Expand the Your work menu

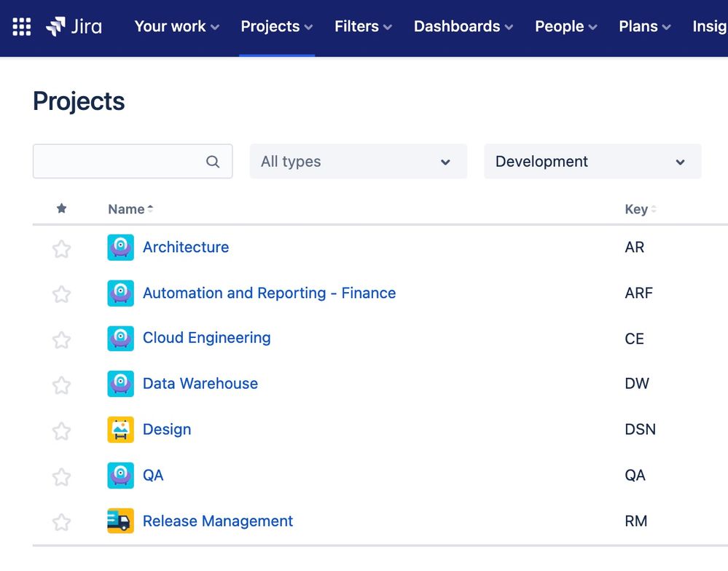point(176,27)
